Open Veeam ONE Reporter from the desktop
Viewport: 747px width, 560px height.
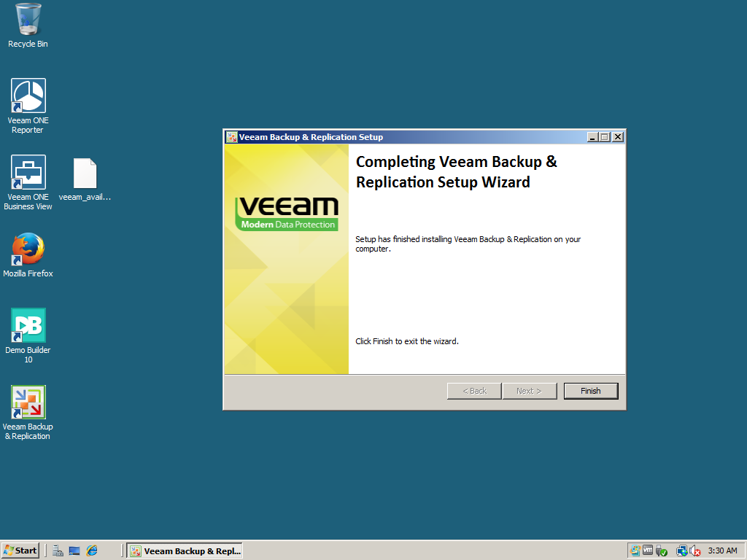click(28, 95)
